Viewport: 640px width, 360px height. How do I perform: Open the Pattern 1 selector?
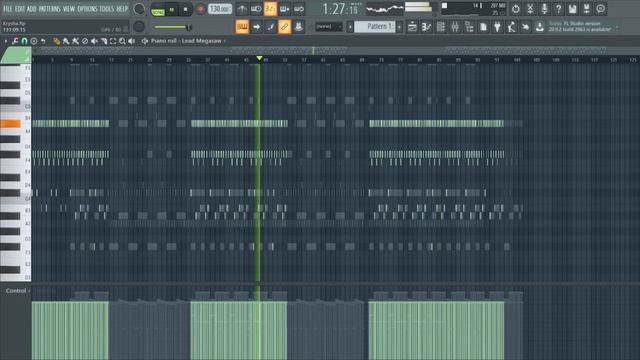coord(375,27)
